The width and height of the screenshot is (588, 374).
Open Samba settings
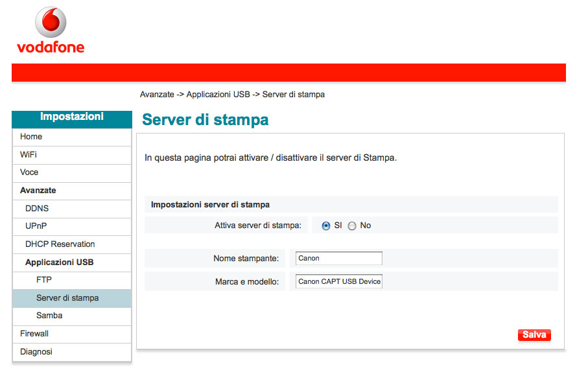(x=71, y=316)
